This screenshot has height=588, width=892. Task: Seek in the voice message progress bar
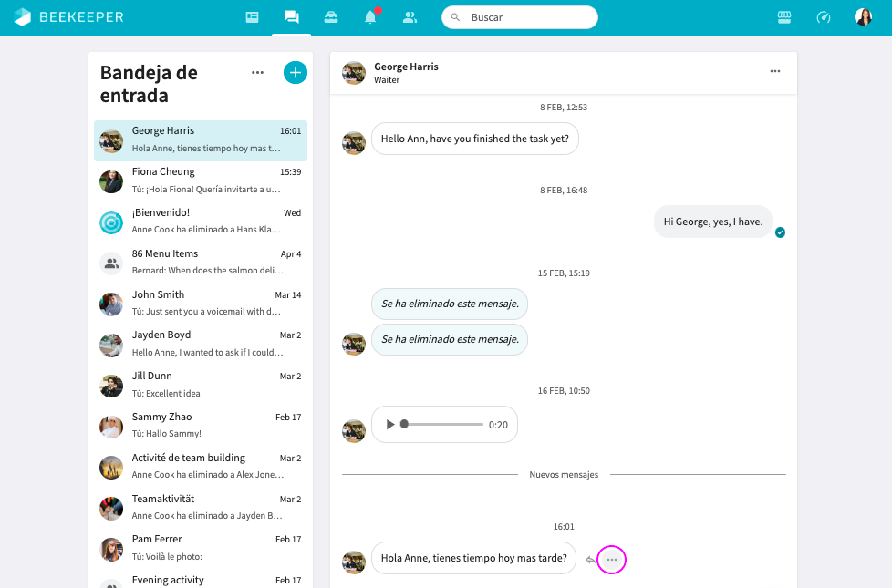[x=442, y=425]
